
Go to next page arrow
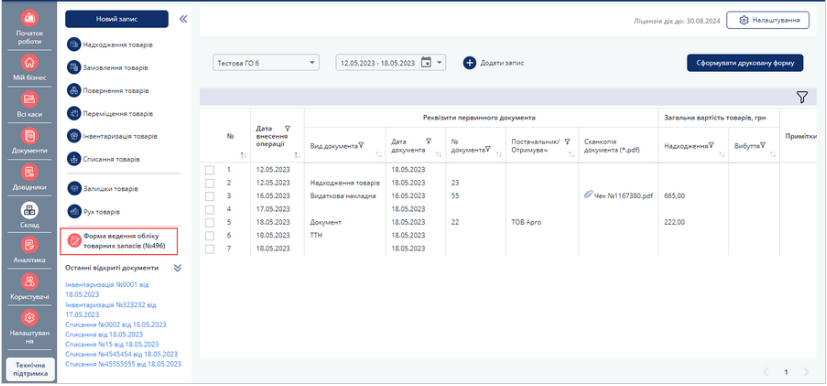coord(806,372)
